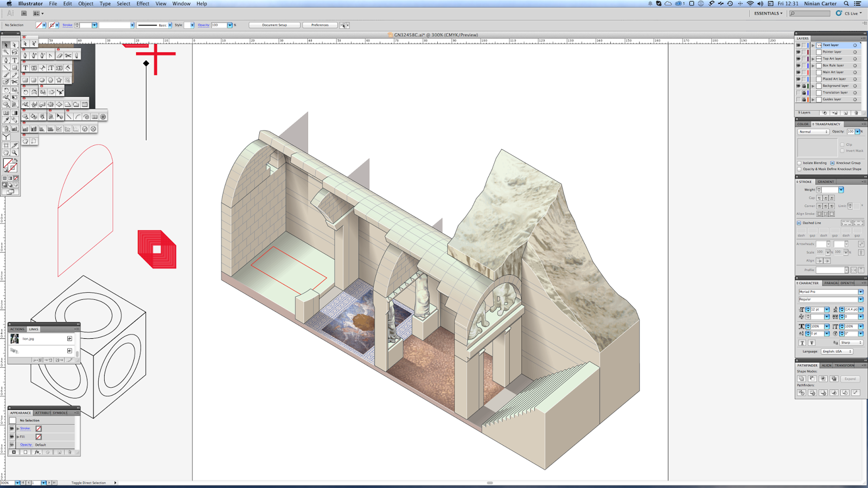This screenshot has width=868, height=488.
Task: Pick the Eraser tool in tearoff palette
Action: (x=60, y=55)
